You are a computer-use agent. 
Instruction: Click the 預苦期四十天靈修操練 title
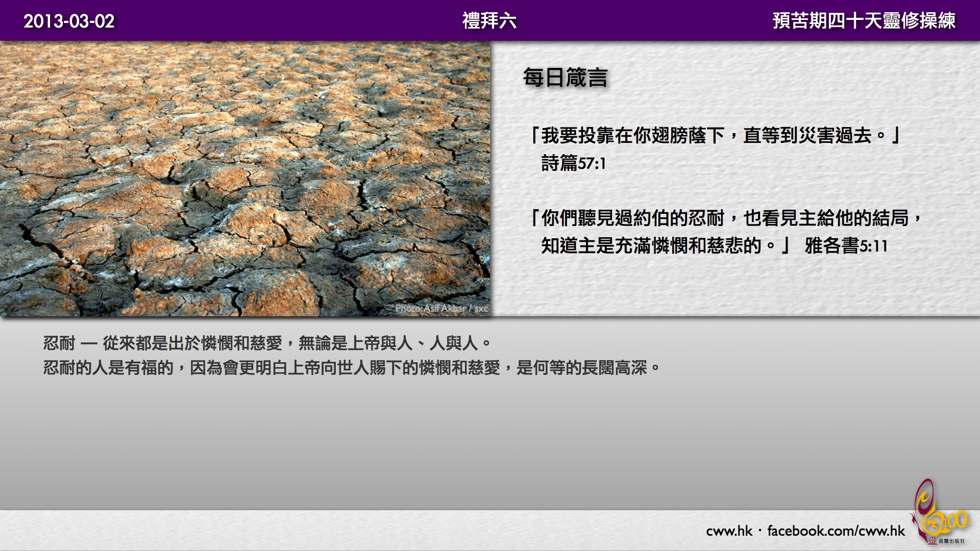[864, 21]
